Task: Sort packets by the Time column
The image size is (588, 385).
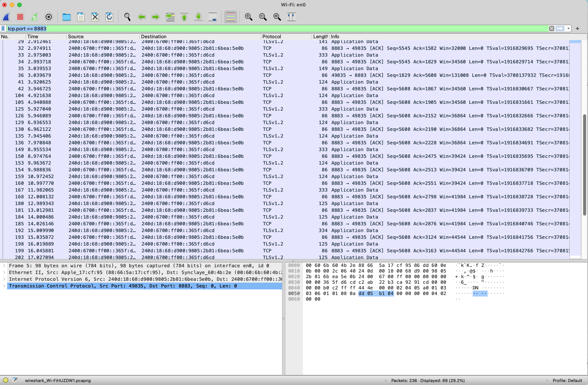Action: coord(33,37)
